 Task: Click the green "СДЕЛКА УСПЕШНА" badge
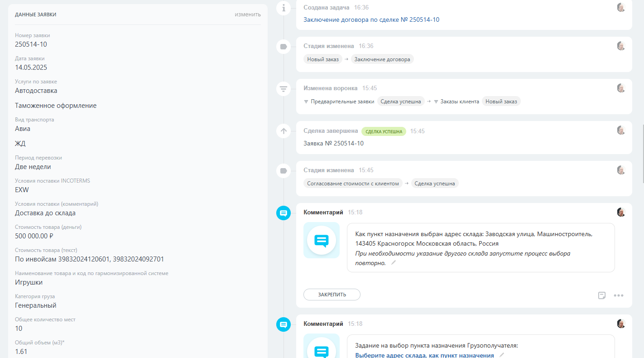point(384,131)
